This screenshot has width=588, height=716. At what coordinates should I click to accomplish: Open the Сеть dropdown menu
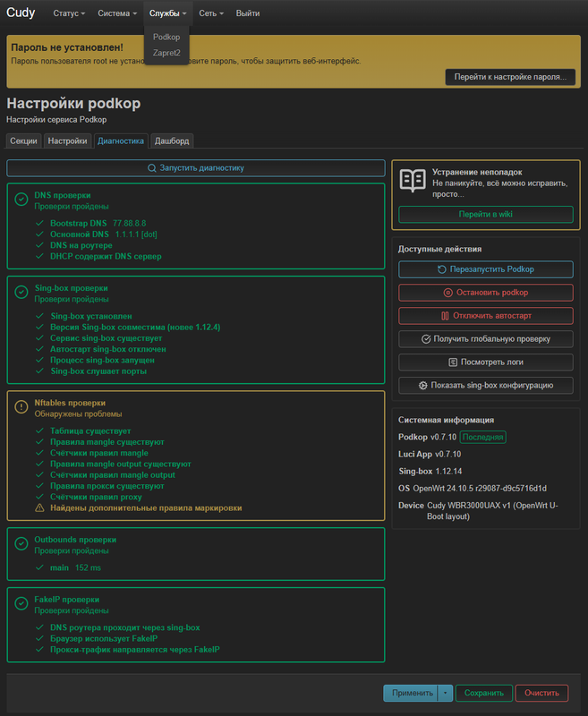[211, 13]
